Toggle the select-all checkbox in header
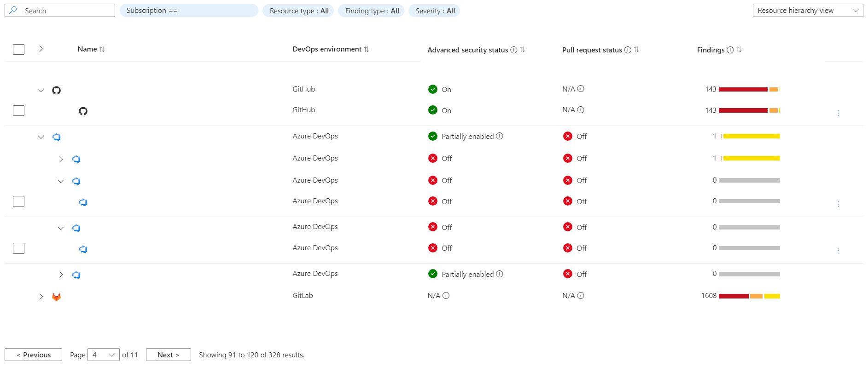This screenshot has width=868, height=367. pos(18,49)
